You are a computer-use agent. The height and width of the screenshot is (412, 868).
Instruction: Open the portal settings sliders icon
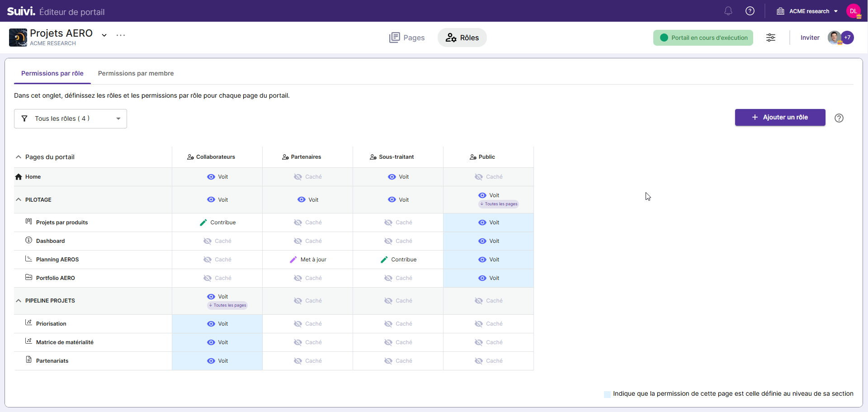[770, 38]
